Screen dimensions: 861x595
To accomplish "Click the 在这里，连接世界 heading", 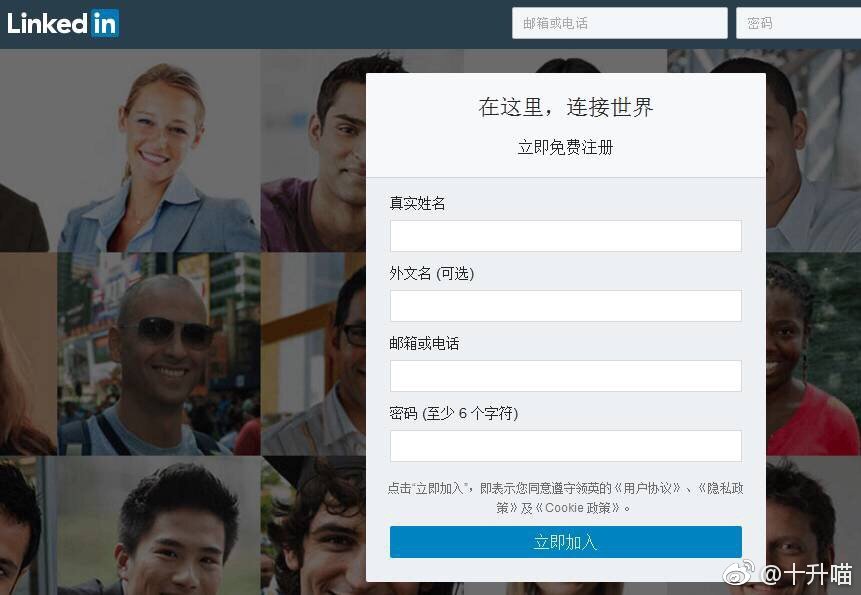I will (x=566, y=107).
